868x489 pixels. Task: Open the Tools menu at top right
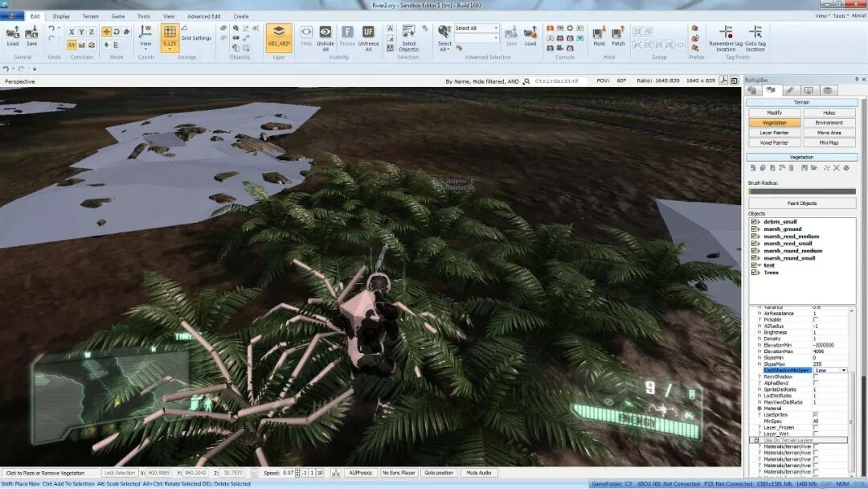click(840, 15)
